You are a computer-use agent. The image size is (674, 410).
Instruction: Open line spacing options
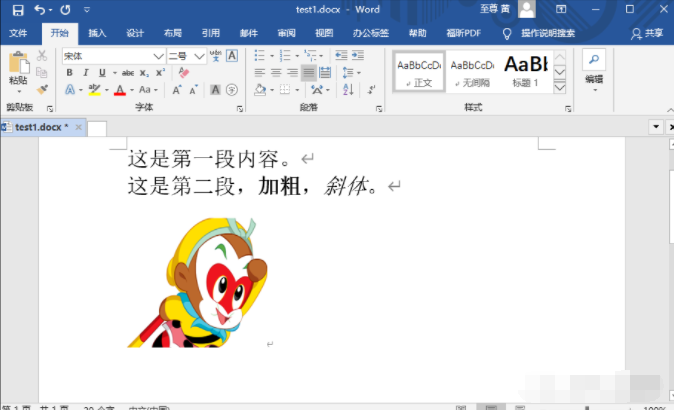click(x=351, y=73)
